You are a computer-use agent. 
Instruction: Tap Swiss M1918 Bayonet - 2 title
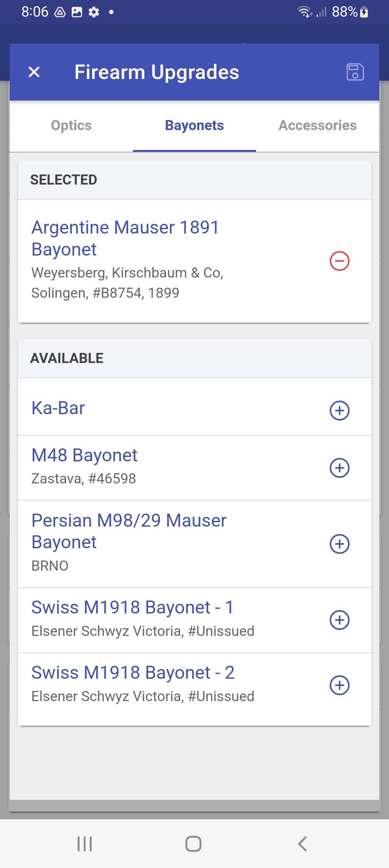[133, 673]
